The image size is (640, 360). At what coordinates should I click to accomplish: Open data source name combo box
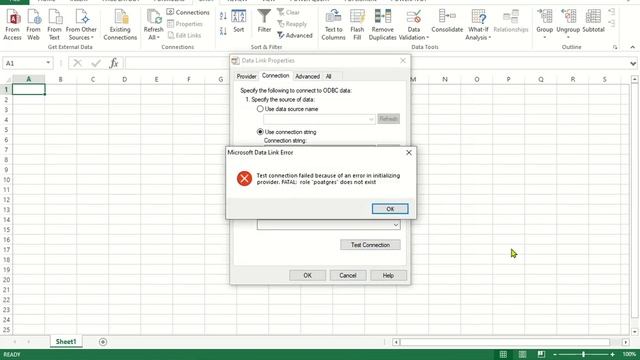coord(319,119)
